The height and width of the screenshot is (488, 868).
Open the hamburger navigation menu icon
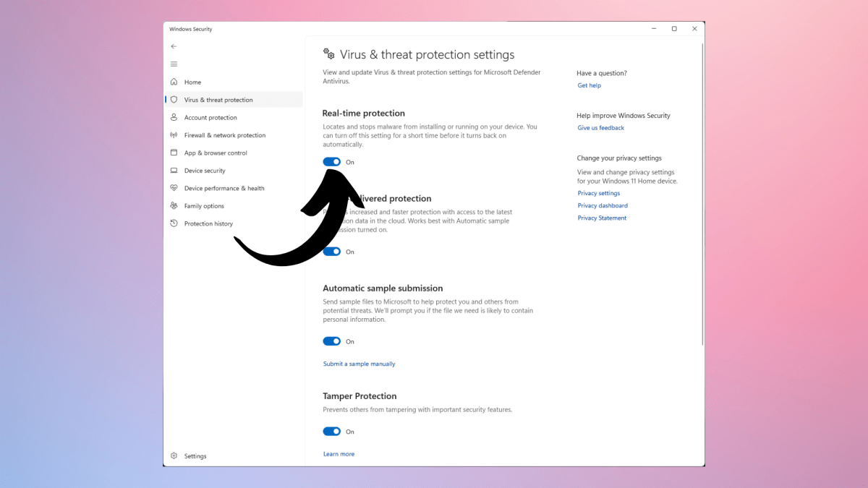[174, 64]
